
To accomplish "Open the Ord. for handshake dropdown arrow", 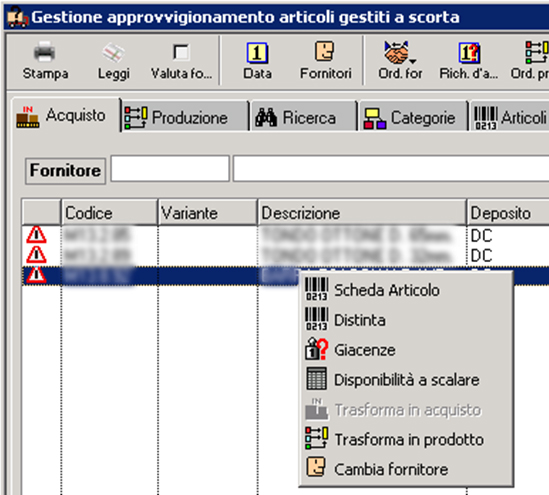I will (413, 61).
